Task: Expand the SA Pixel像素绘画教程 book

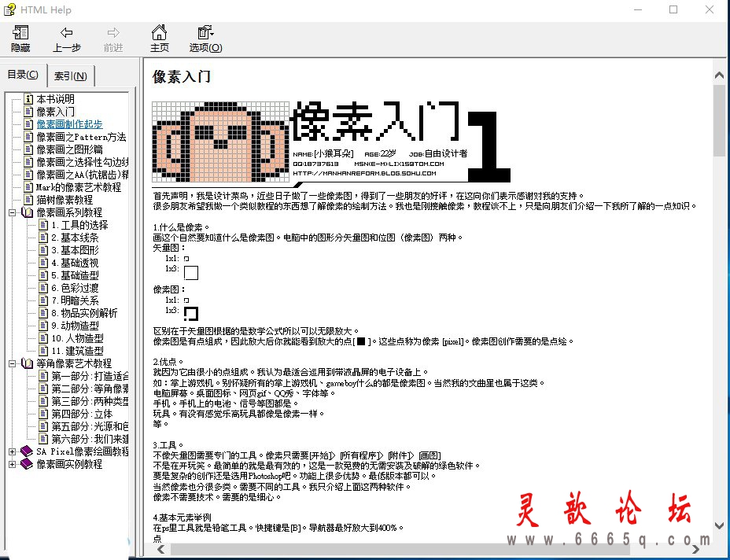Action: (x=12, y=451)
